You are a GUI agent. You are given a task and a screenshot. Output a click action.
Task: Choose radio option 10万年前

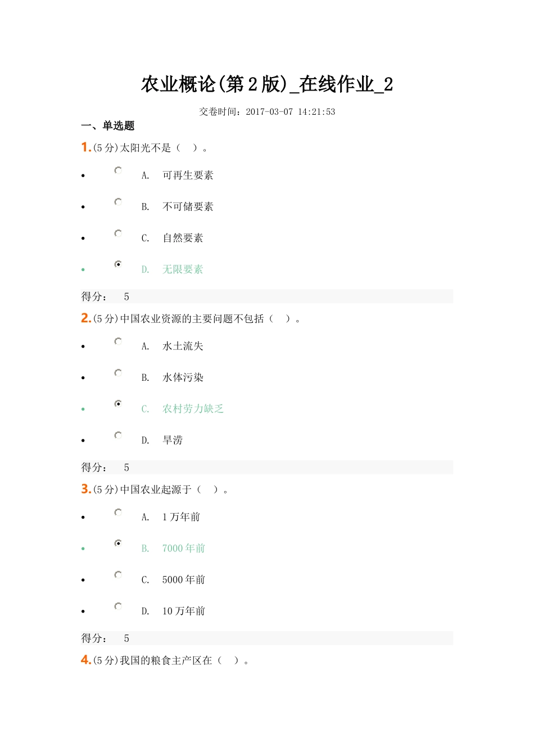pyautogui.click(x=118, y=606)
